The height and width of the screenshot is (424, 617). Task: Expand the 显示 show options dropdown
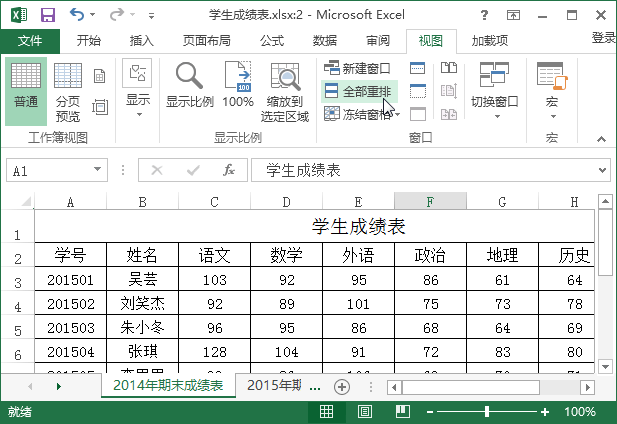[x=138, y=88]
